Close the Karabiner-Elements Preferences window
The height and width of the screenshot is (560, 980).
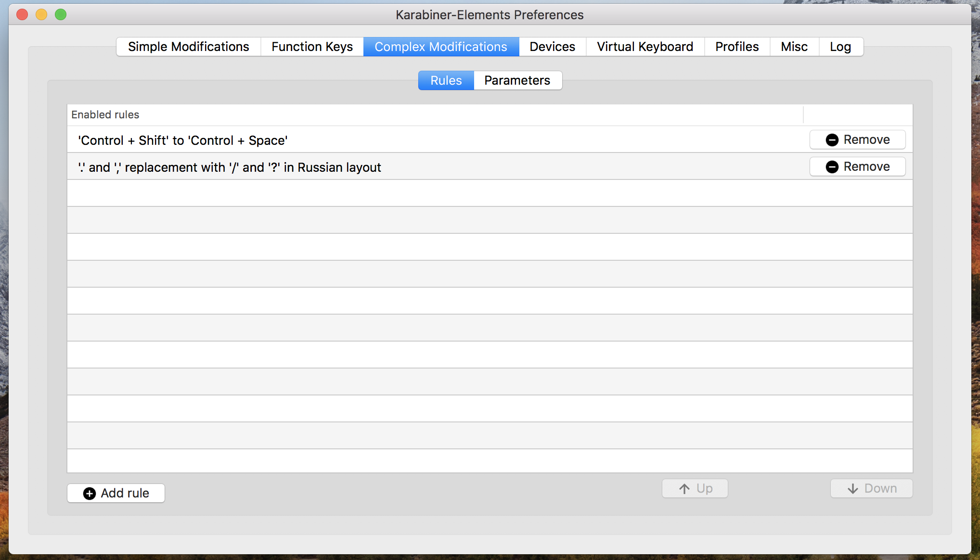(22, 14)
